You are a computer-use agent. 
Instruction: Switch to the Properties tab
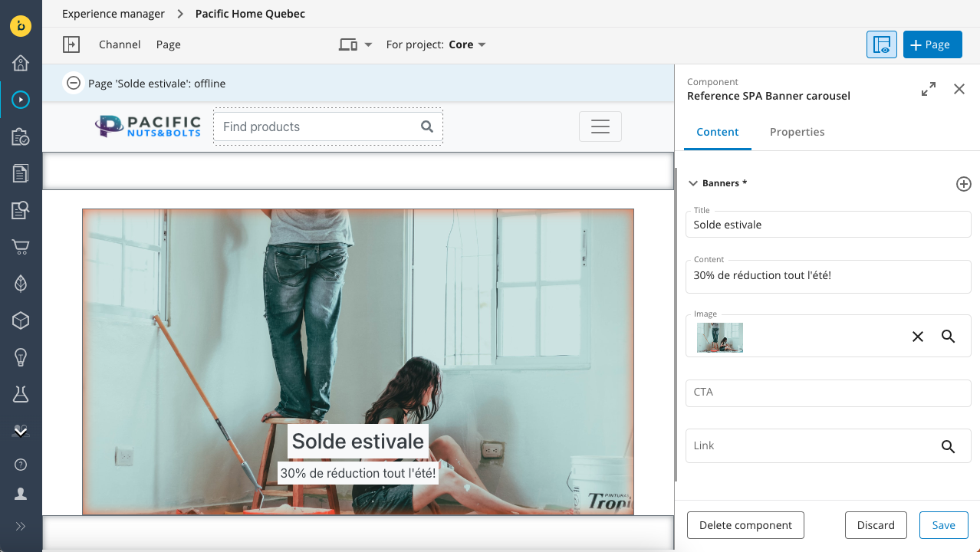tap(797, 132)
